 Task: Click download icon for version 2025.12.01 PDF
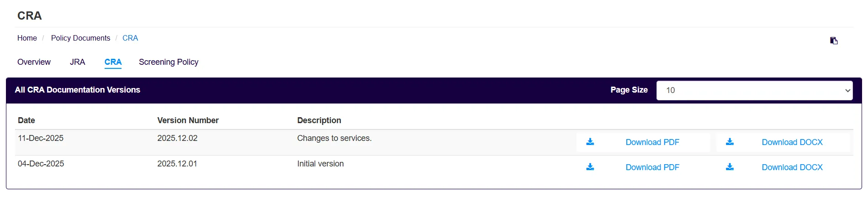point(590,167)
